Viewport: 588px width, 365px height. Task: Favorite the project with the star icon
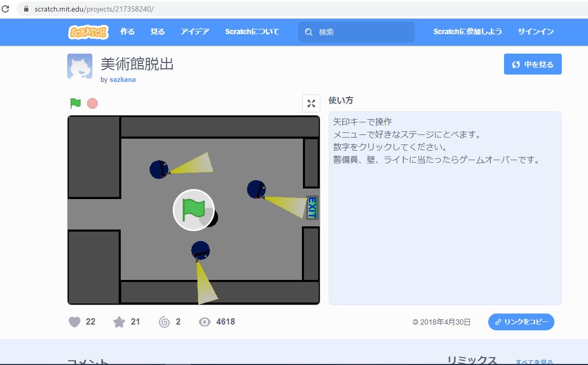click(x=119, y=321)
